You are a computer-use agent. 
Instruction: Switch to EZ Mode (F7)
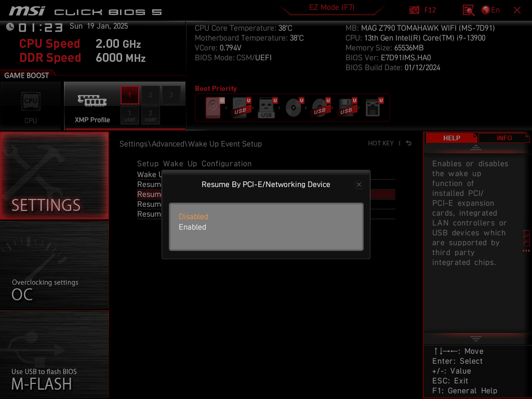[331, 7]
